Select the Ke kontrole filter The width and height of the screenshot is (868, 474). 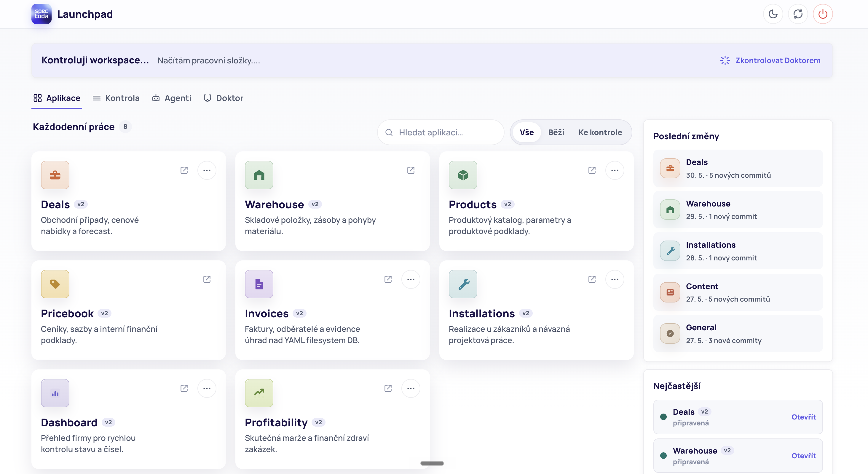pyautogui.click(x=600, y=132)
